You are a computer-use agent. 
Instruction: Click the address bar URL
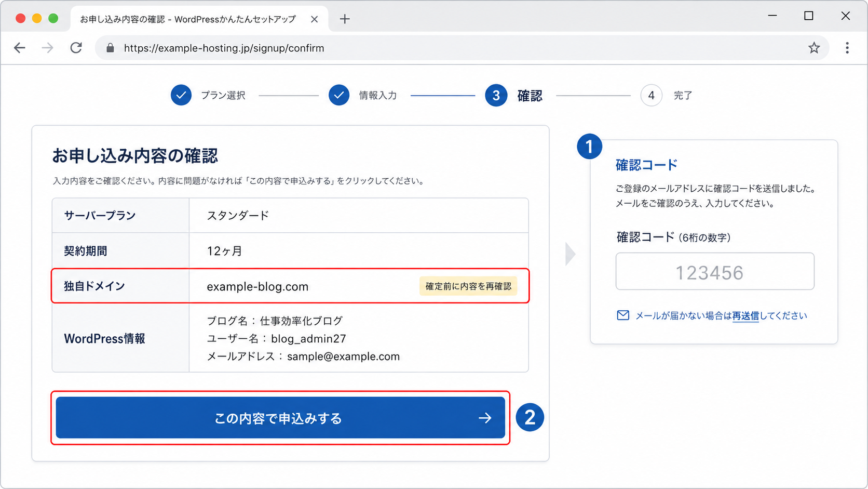[x=224, y=48]
